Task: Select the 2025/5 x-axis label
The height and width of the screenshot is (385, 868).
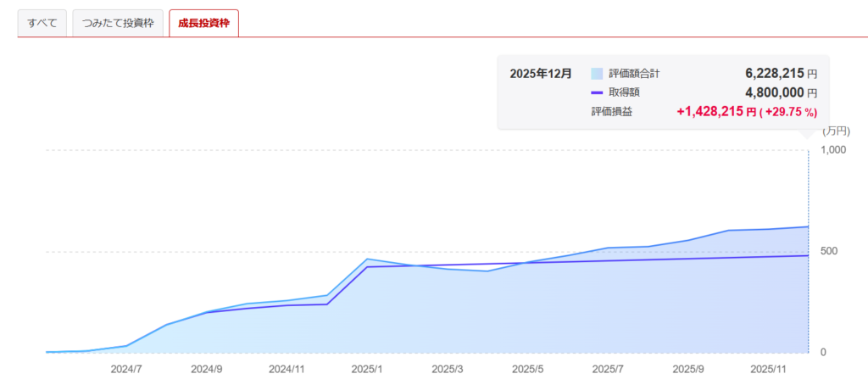Action: [528, 369]
